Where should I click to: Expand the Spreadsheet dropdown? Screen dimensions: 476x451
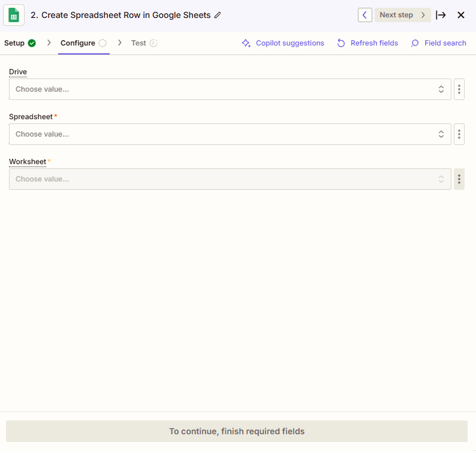click(230, 134)
